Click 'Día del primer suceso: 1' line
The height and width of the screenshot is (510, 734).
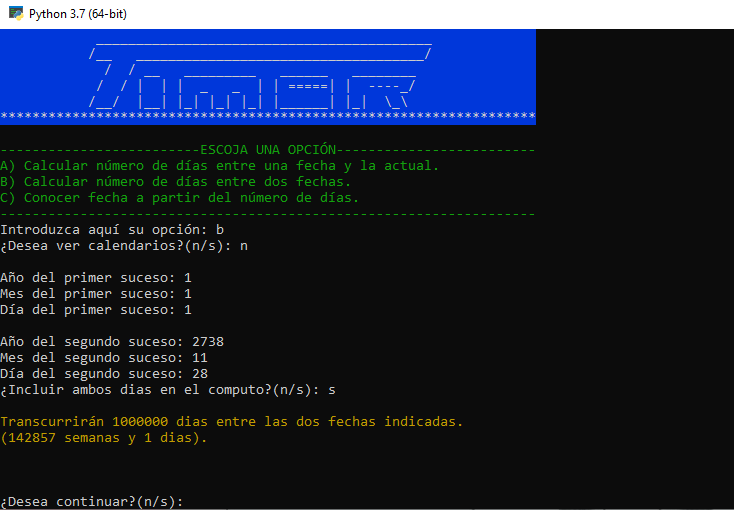coord(96,310)
